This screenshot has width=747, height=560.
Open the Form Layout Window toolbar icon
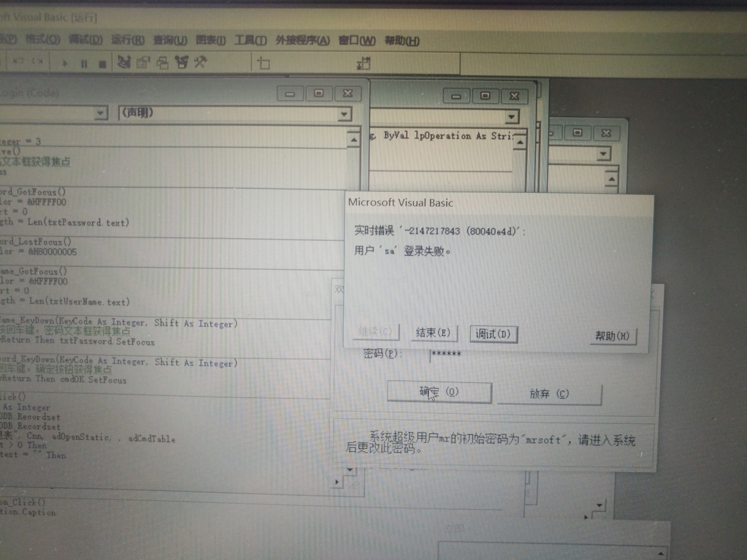coord(163,63)
